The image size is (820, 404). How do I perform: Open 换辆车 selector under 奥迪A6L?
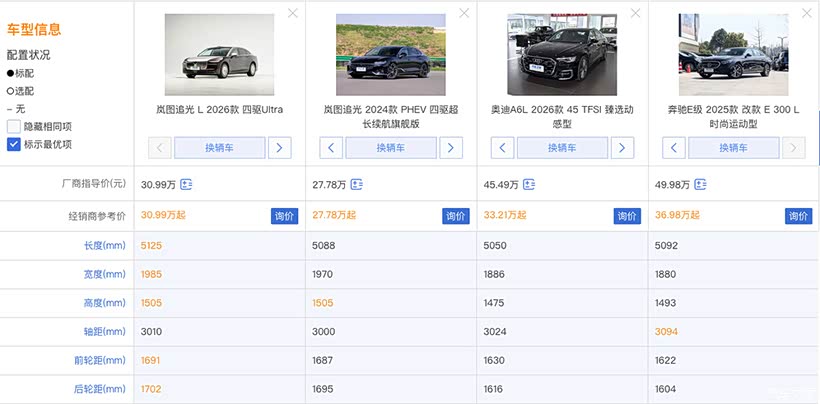coord(563,148)
